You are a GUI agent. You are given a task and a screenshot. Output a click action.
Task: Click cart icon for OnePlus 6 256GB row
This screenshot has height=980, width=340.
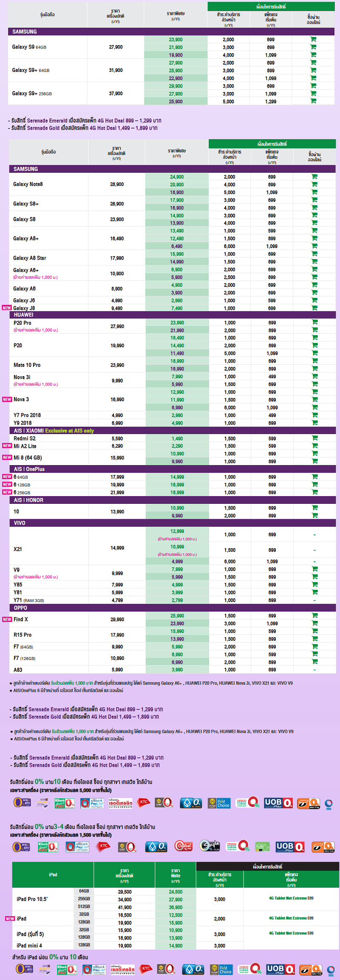click(x=314, y=492)
